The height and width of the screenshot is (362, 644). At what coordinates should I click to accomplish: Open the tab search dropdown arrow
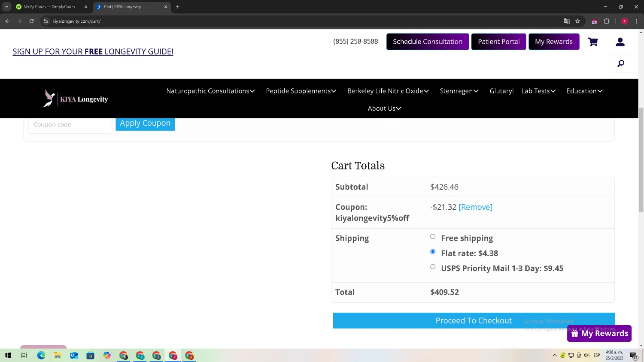(6, 7)
